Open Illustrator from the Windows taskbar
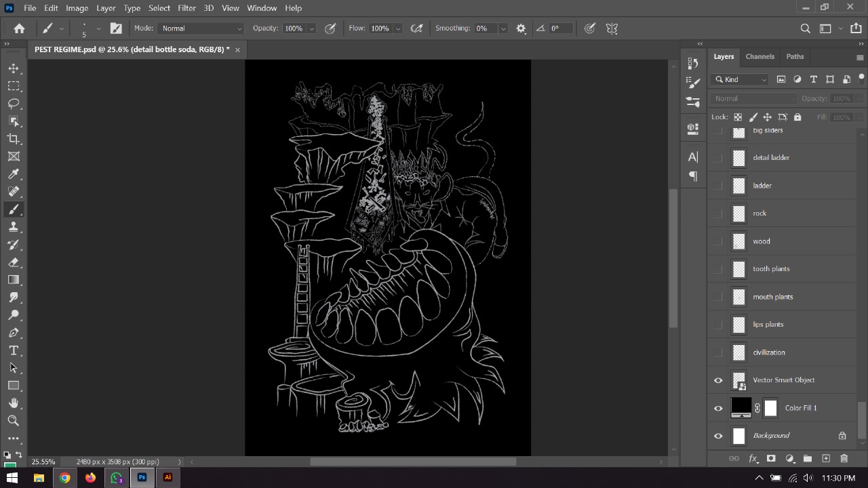Screen dimensions: 868x488 tap(167, 477)
